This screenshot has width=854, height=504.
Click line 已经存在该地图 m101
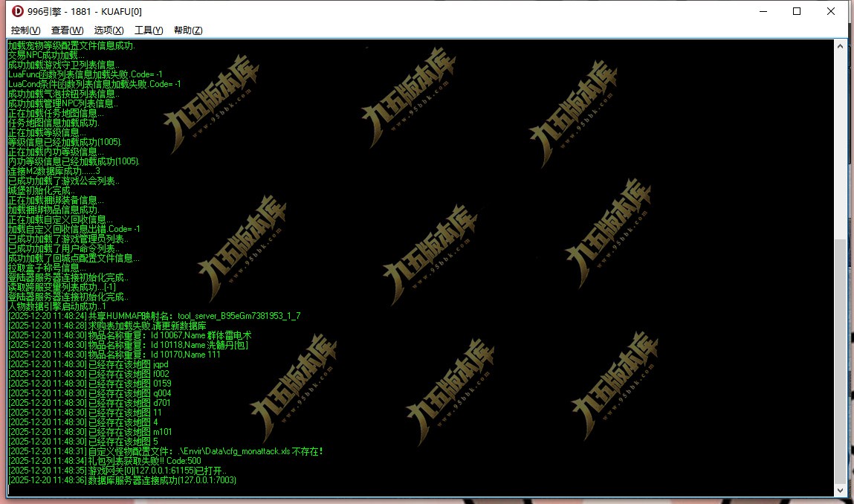tap(90, 433)
